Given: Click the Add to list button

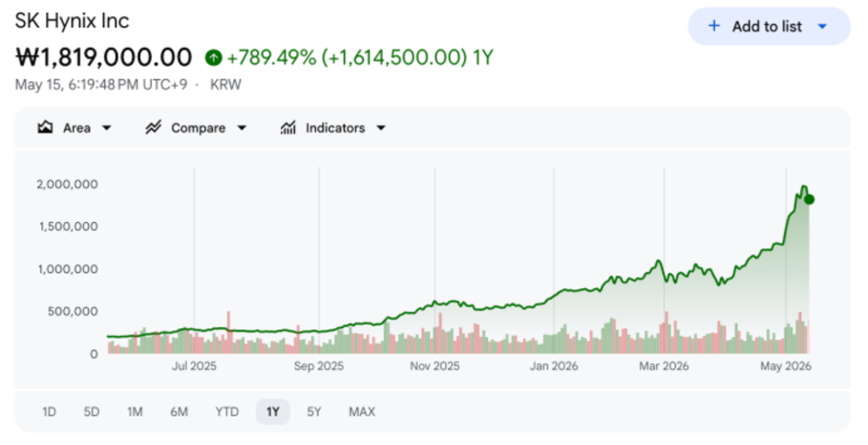Looking at the screenshot, I should click(x=769, y=27).
